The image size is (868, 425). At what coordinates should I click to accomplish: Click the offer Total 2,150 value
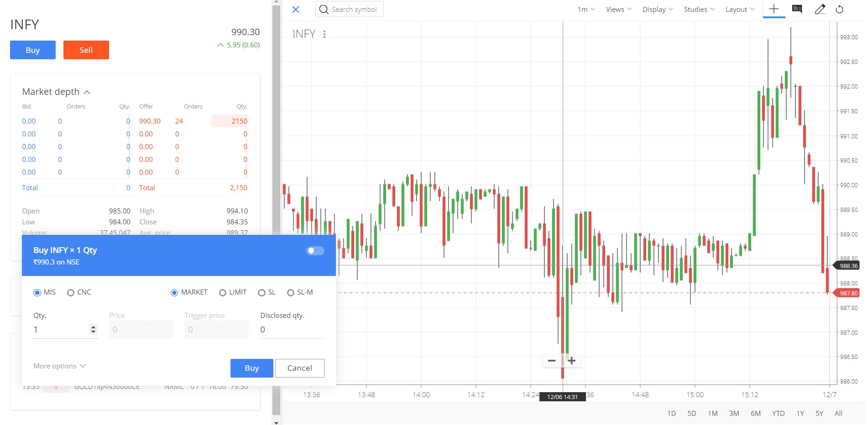click(x=238, y=187)
